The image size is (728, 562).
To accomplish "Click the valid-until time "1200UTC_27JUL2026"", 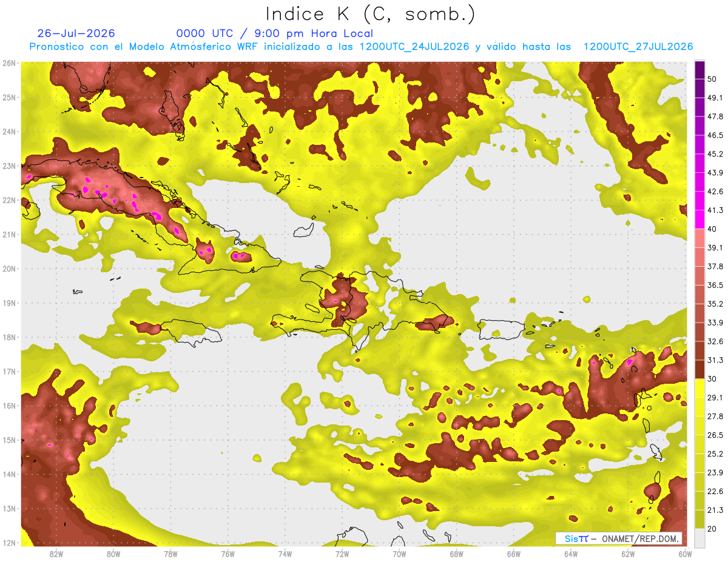I will 638,47.
